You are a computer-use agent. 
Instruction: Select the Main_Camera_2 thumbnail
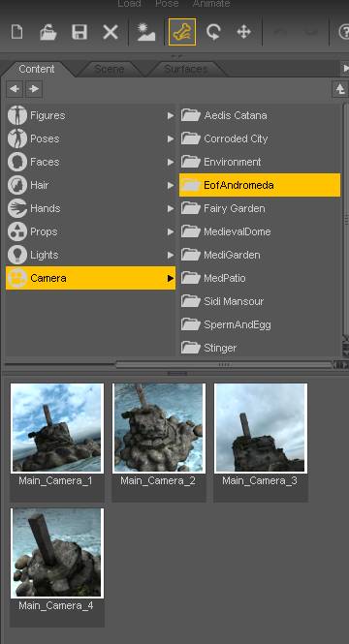point(159,427)
